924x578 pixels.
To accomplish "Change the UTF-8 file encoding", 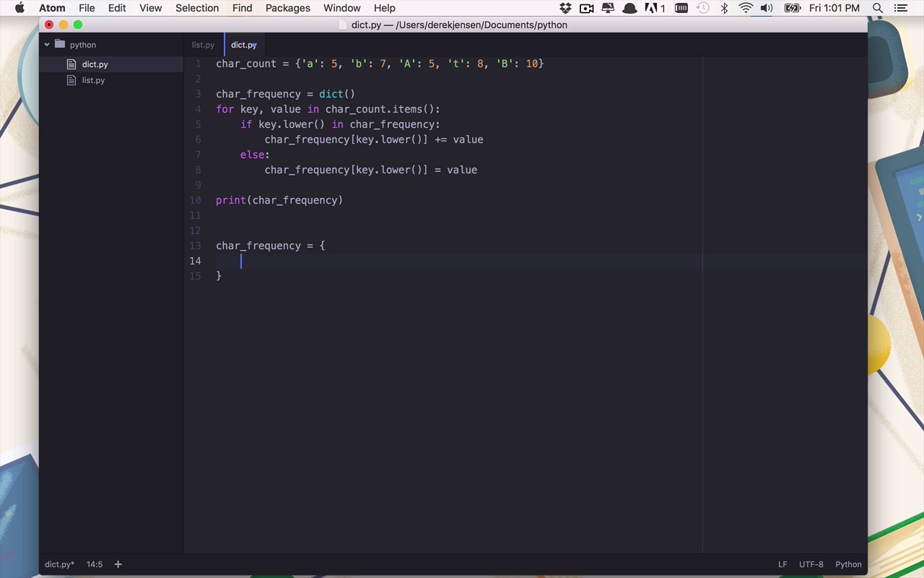I will [x=811, y=564].
